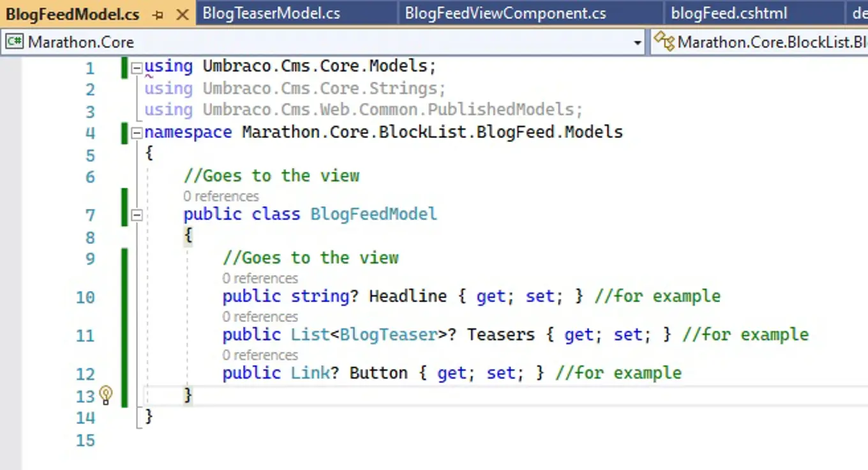The width and height of the screenshot is (868, 470).
Task: Click line number 15 in the margin
Action: tap(85, 441)
